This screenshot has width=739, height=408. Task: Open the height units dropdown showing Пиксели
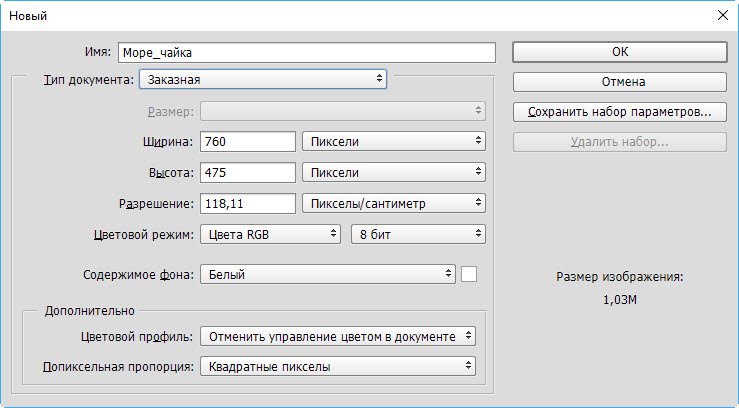click(393, 172)
